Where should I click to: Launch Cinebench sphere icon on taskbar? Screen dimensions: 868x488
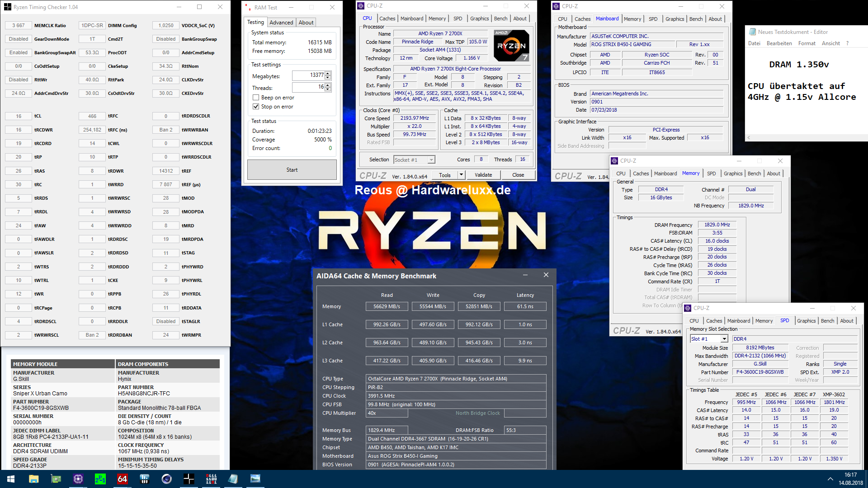(167, 479)
